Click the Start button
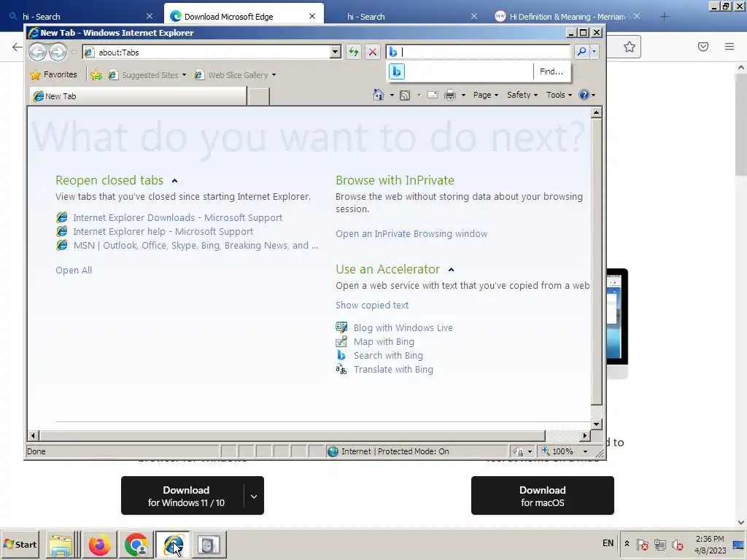Image resolution: width=747 pixels, height=560 pixels. (x=20, y=544)
